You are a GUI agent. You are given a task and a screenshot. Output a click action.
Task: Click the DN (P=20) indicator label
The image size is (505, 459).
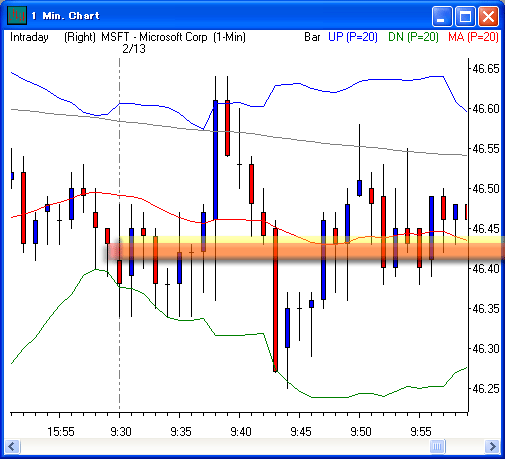pos(413,37)
